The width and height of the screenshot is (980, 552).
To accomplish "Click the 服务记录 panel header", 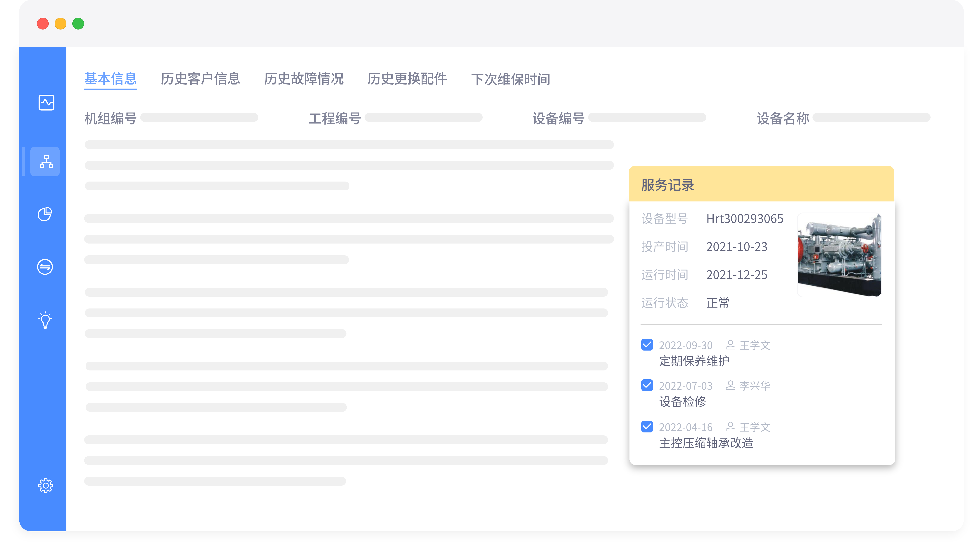I will pos(761,184).
